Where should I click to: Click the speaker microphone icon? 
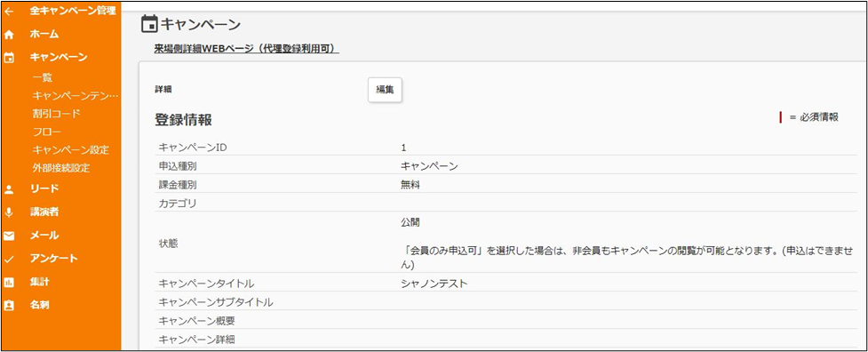8,212
